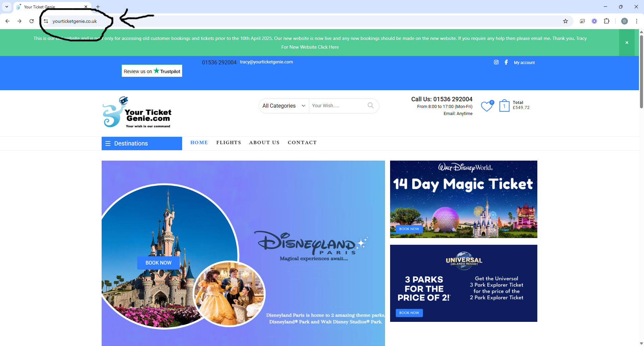Viewport: 644px width, 346px height.
Task: Open the Facebook icon link
Action: point(506,62)
